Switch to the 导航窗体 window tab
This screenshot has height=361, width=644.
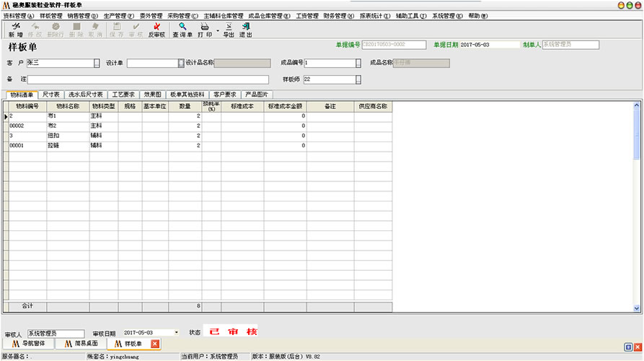coord(29,344)
